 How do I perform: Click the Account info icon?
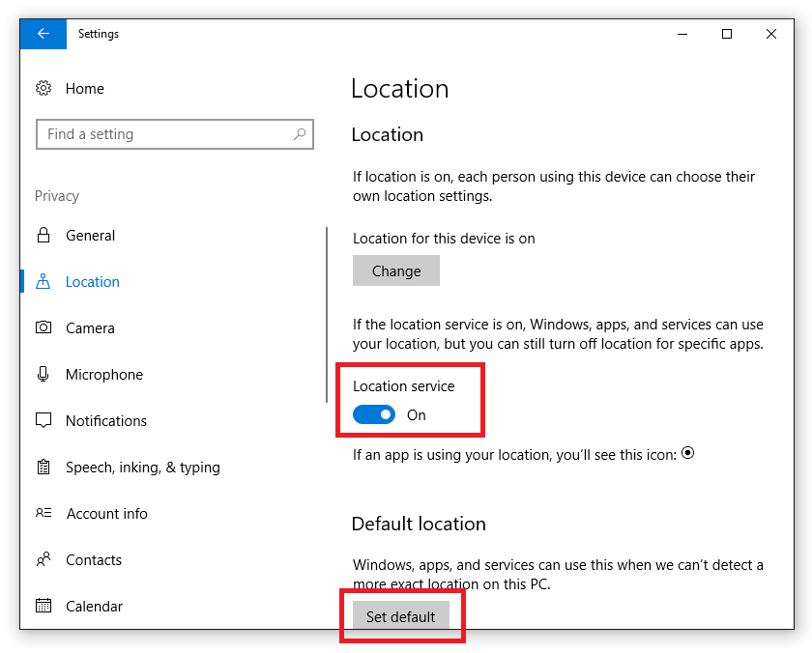pyautogui.click(x=43, y=513)
